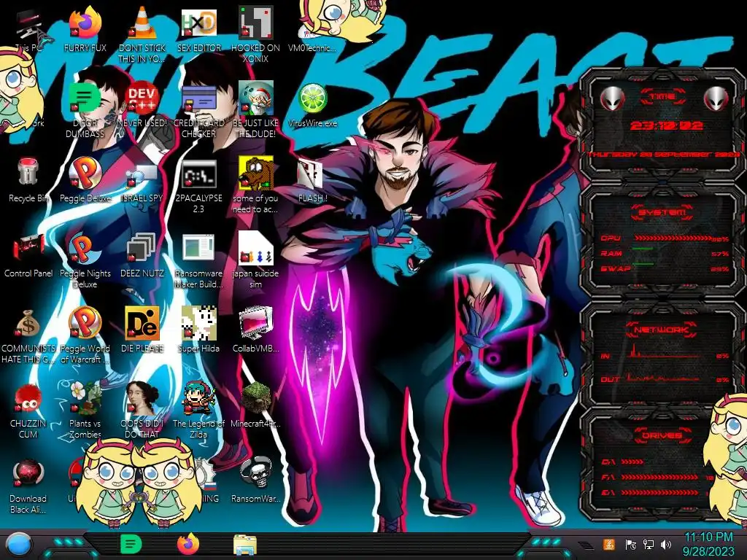Viewport: 747px width, 560px height.
Task: Click the C:\ drive usage bar
Action: click(632, 462)
